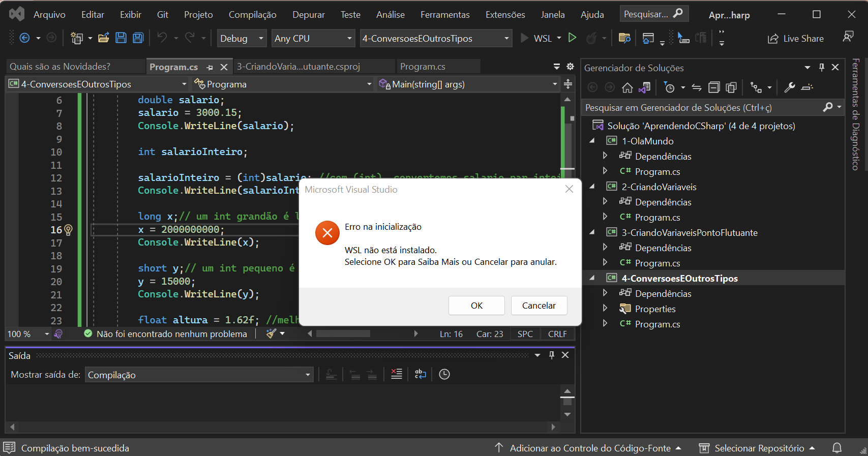The height and width of the screenshot is (456, 868).
Task: Select Program.cs under 4-ConversoesEOutrosTipos
Action: (657, 324)
